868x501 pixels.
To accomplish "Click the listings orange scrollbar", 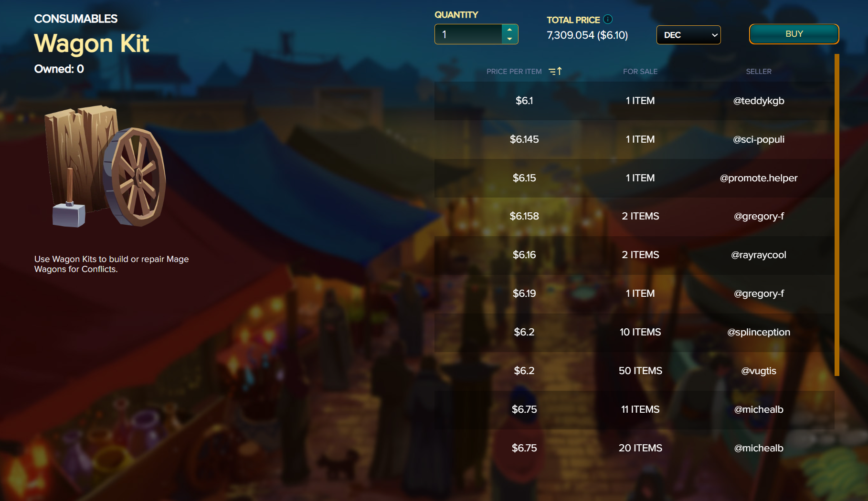I will (x=836, y=215).
